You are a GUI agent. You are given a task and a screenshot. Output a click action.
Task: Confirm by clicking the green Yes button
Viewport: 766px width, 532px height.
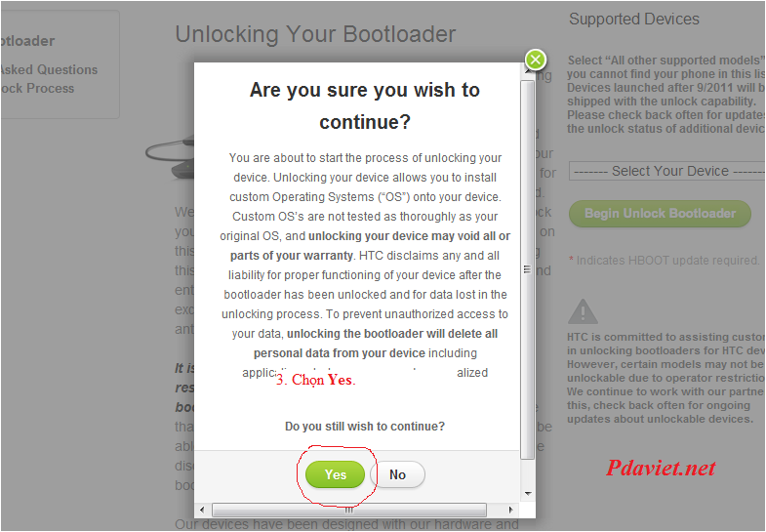click(335, 474)
